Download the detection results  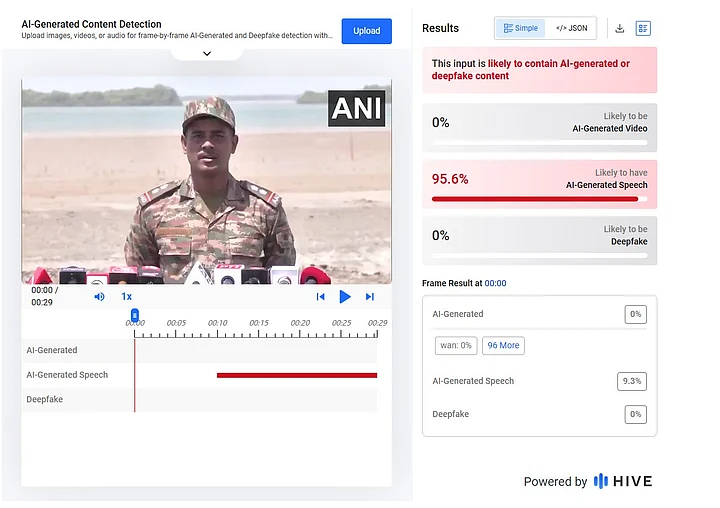pyautogui.click(x=619, y=29)
